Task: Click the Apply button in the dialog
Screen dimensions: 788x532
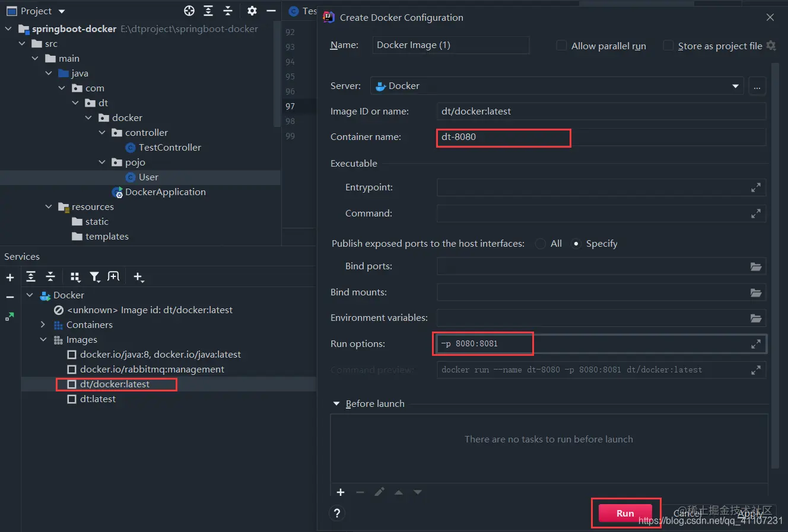Action: tap(749, 514)
